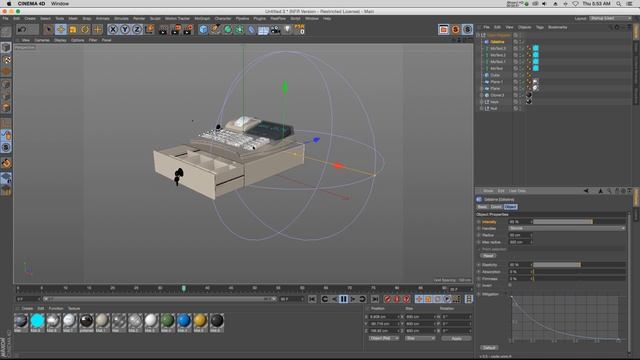
Task: Click the cyan material tag on MoText.1
Action: click(x=536, y=62)
